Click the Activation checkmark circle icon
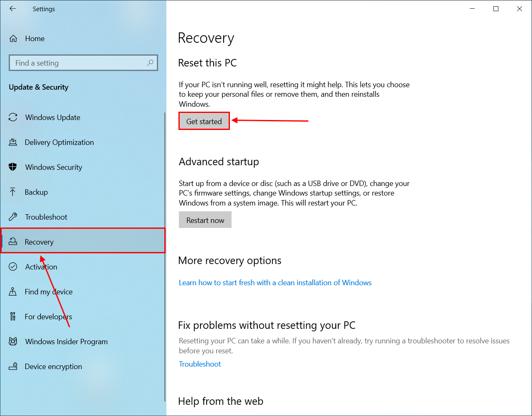The image size is (532, 416). point(13,267)
